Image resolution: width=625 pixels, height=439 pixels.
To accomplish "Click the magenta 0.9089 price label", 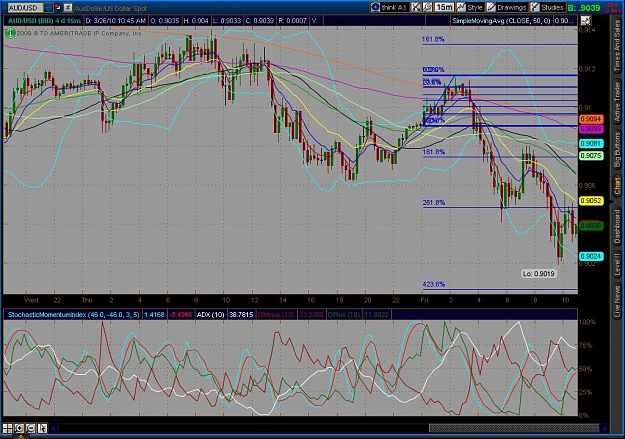I will 591,129.
